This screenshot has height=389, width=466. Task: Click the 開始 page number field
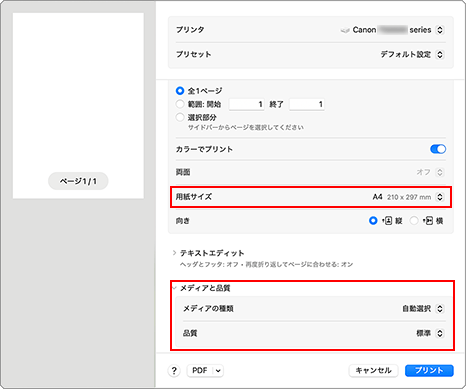coord(247,104)
